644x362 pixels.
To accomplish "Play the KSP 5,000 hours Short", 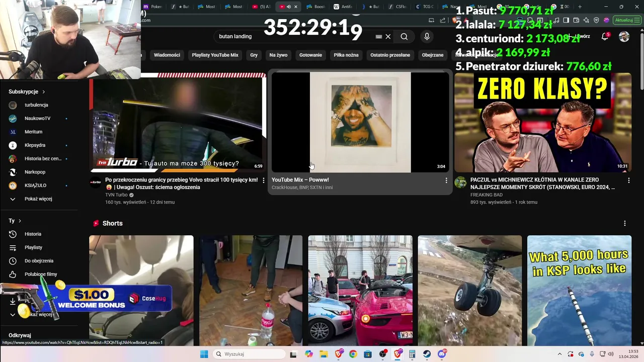I will [x=579, y=291].
